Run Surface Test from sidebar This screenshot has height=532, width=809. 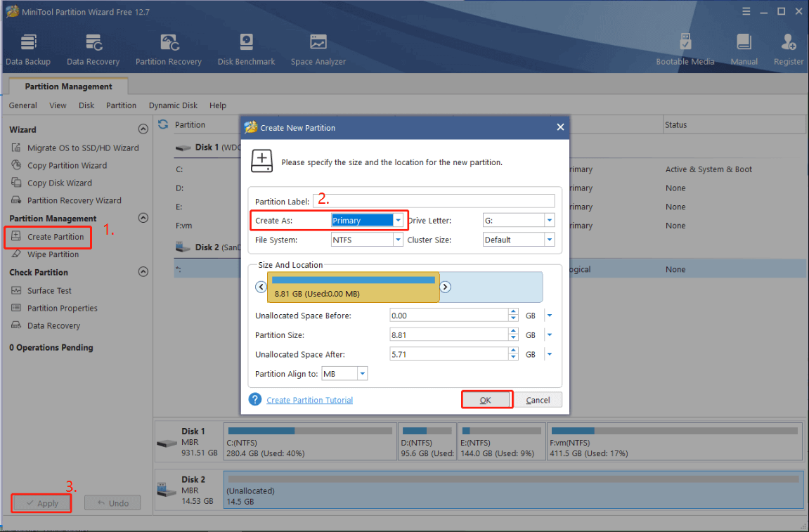(x=41, y=290)
